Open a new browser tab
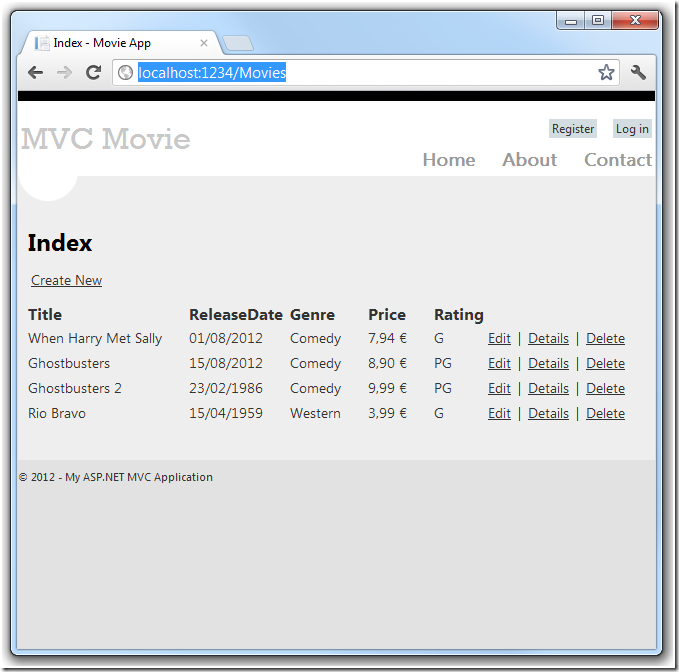 coord(239,43)
